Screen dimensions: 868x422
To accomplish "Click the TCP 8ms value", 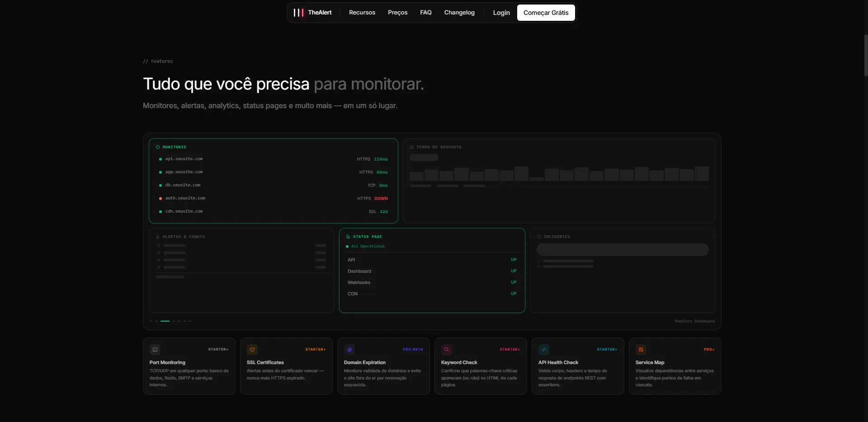I will tap(383, 185).
